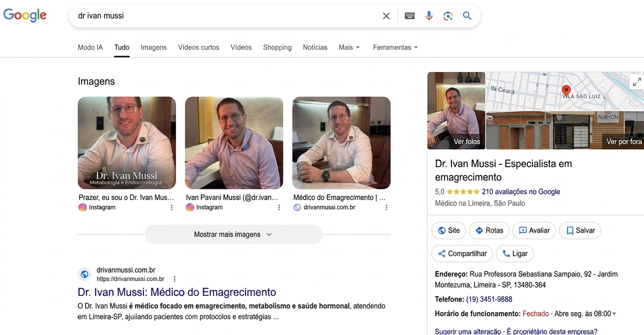
Task: Open Dr. Ivan Mussi: Médico do Emagrecimento link
Action: pos(177,292)
